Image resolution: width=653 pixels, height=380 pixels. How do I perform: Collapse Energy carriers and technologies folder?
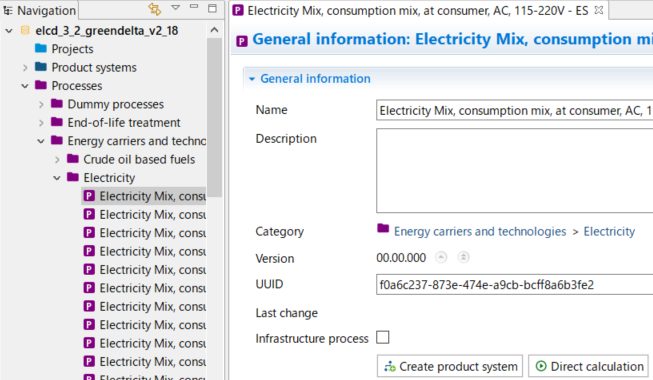click(41, 141)
